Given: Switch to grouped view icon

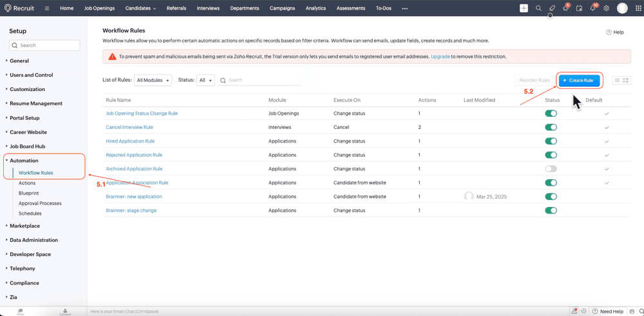Looking at the screenshot, I should pyautogui.click(x=627, y=80).
